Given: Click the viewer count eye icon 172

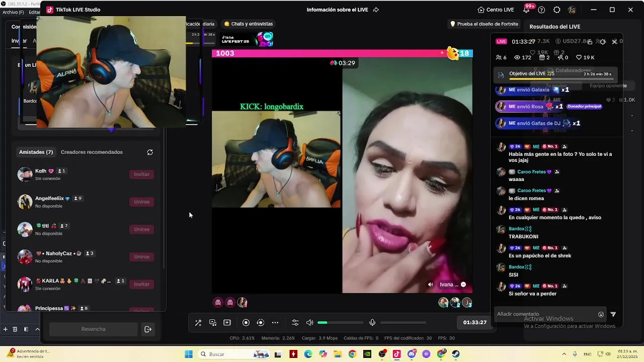Looking at the screenshot, I should point(517,57).
